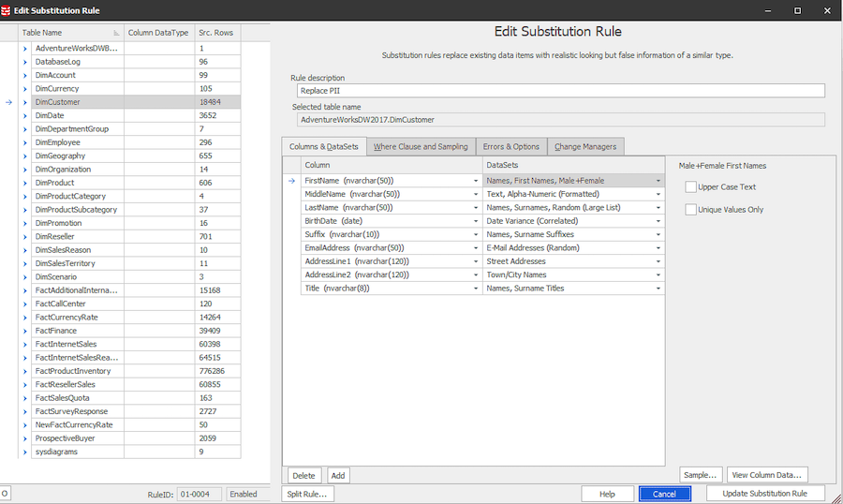Click the 776286 source rows cell
This screenshot has width=843, height=504.
coord(217,371)
